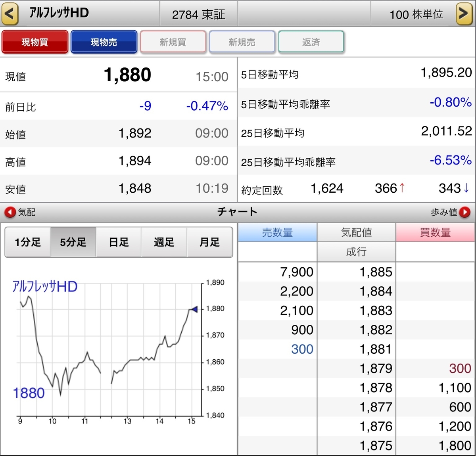Switch chart to 1分足
The width and height of the screenshot is (476, 456).
[x=28, y=242]
